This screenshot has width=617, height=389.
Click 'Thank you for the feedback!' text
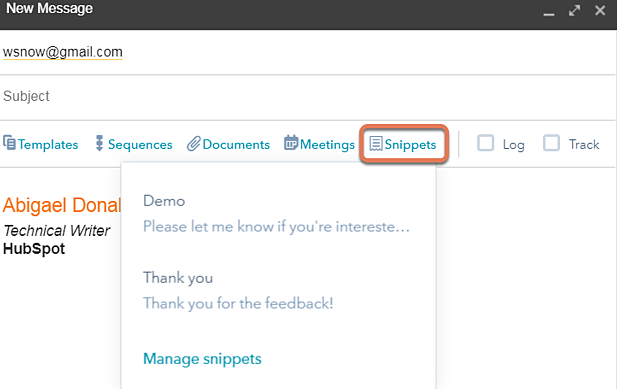click(238, 303)
